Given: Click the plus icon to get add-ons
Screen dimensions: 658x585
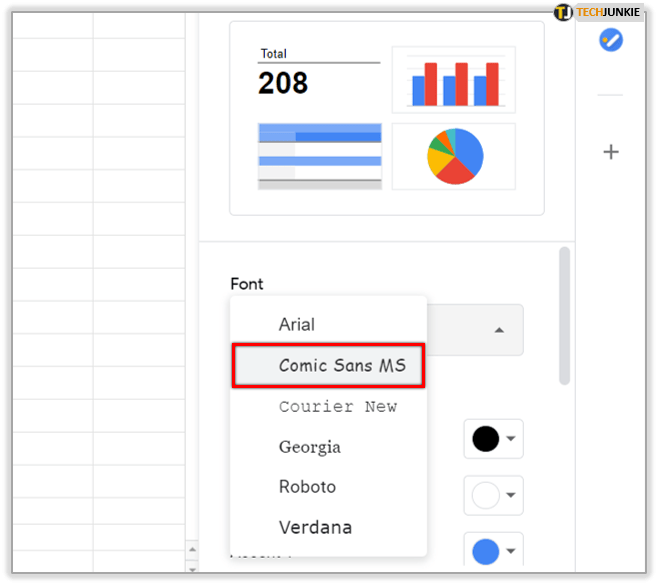Looking at the screenshot, I should [611, 152].
